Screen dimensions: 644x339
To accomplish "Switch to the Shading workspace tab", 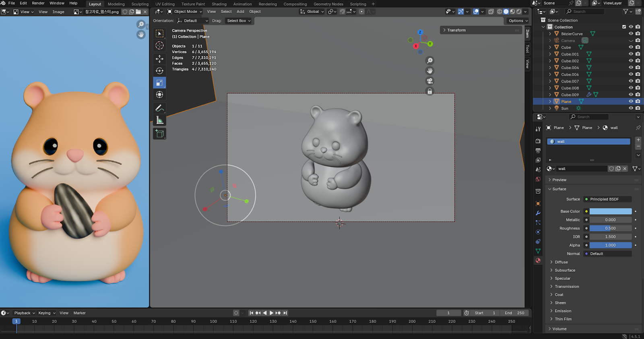I will pos(219,4).
